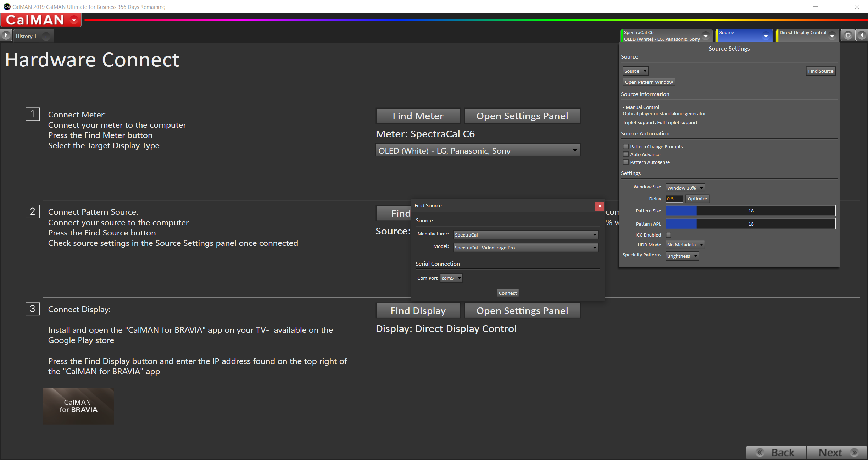Expand Direct Display Control tab dropdown arrow
Screen dimensions: 868x460
832,36
